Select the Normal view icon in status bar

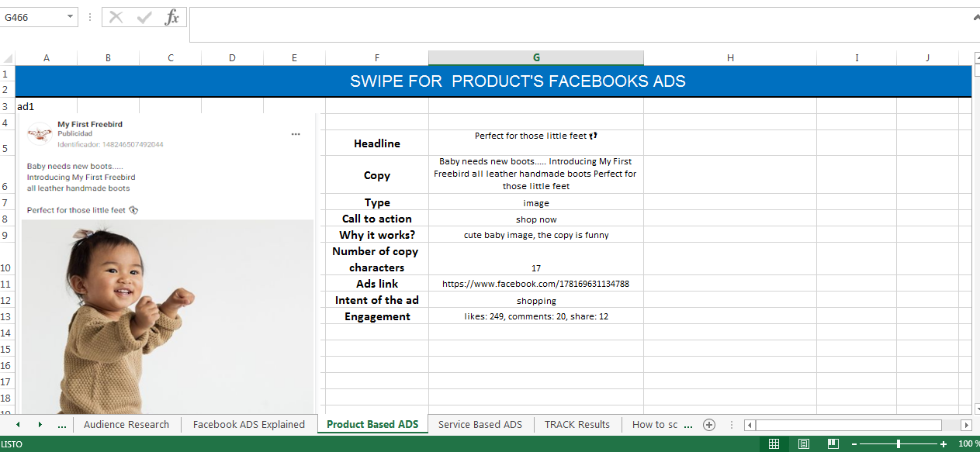coord(774,443)
